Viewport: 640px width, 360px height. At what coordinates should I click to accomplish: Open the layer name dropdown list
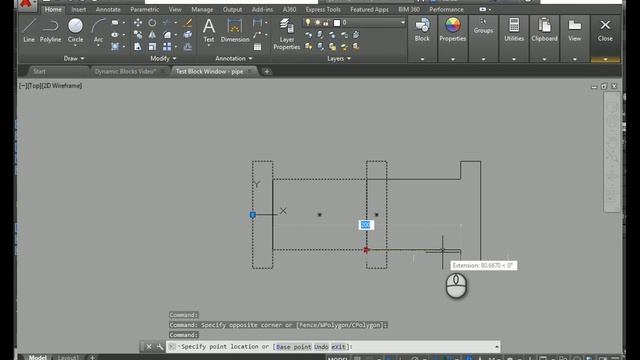click(402, 22)
